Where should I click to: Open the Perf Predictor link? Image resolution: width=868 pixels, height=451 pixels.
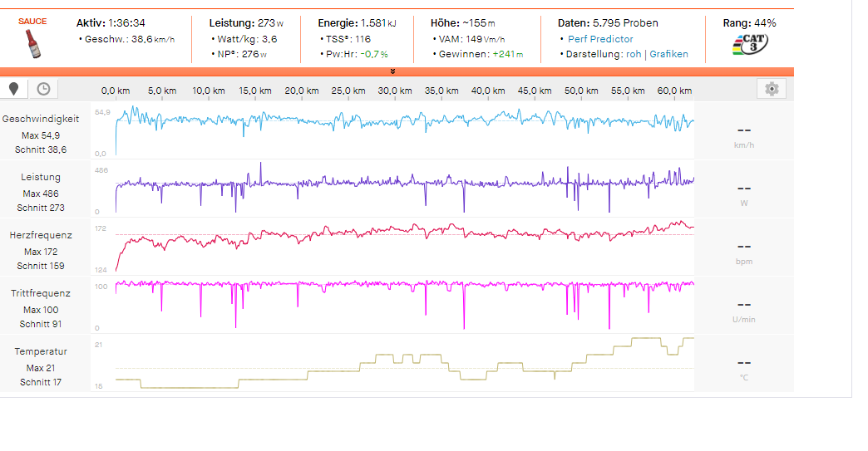click(x=600, y=39)
